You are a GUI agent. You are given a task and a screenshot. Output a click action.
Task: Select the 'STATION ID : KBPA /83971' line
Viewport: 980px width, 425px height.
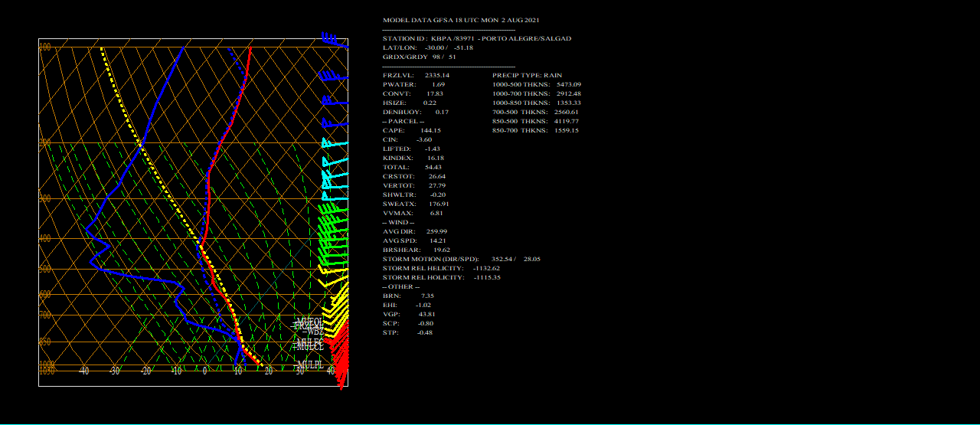click(x=477, y=38)
